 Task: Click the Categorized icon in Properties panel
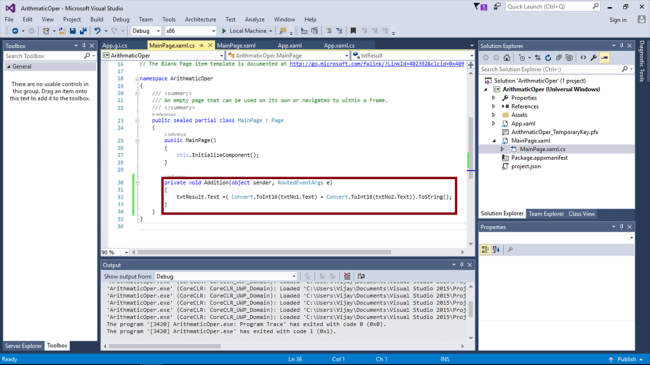pos(485,249)
